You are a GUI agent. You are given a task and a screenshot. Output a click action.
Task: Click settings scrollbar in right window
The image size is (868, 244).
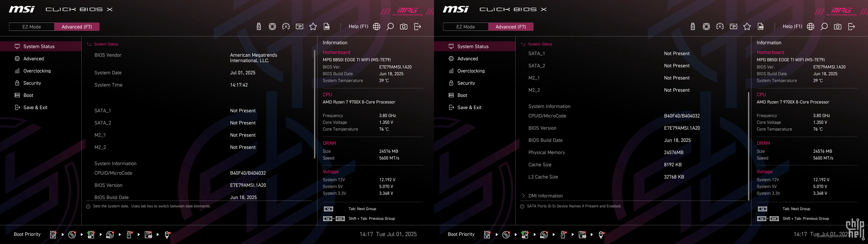point(748,146)
